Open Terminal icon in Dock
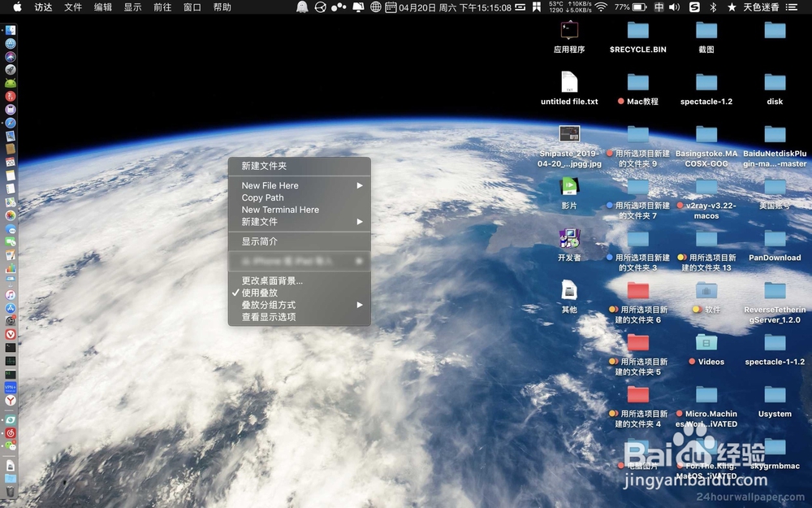Viewport: 812px width, 508px height. (11, 347)
